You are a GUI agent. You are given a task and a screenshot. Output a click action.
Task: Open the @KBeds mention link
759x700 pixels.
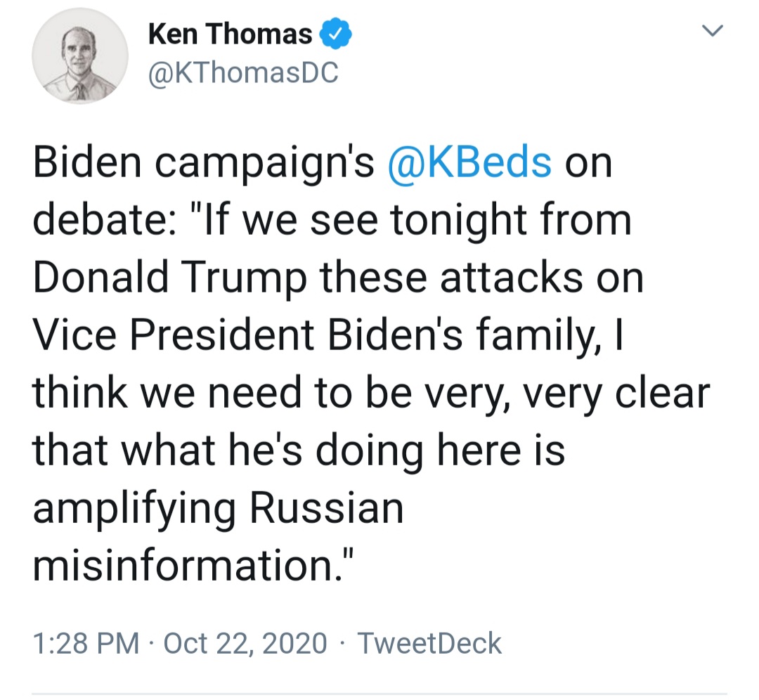(x=469, y=162)
